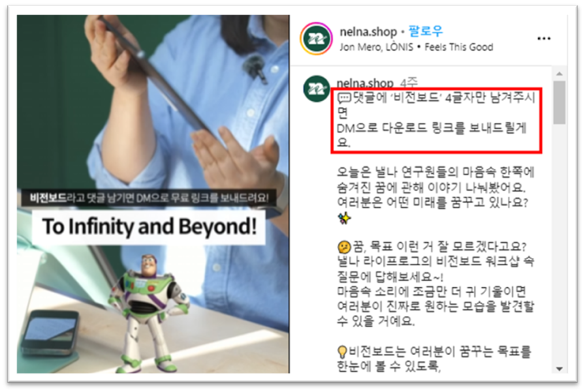Click the speech bubble emoji in caption
This screenshot has height=392, width=585.
[343, 98]
